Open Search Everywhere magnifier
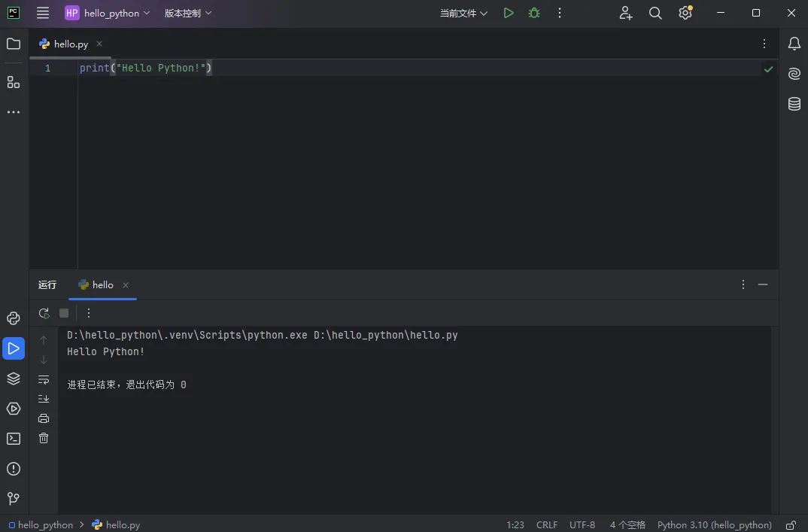This screenshot has height=532, width=808. click(x=655, y=13)
